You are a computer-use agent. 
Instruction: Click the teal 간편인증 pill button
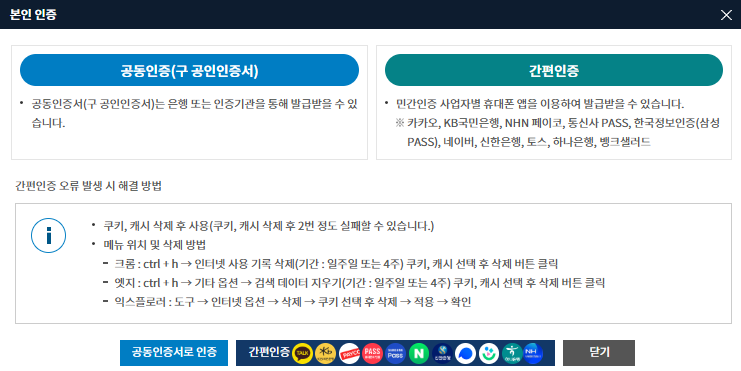click(554, 70)
